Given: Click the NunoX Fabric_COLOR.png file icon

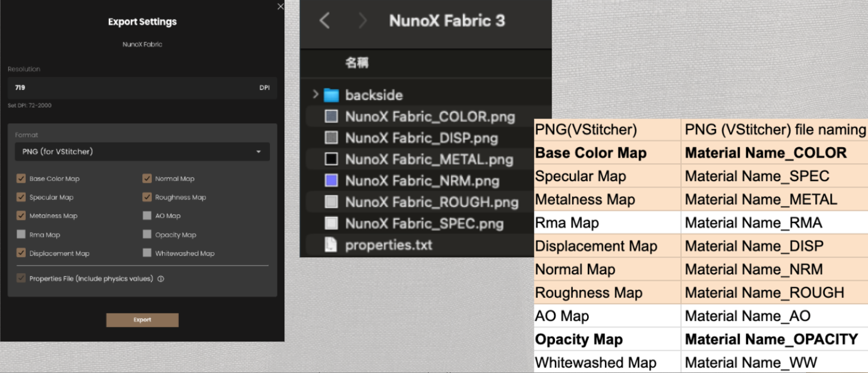Looking at the screenshot, I should tap(331, 116).
